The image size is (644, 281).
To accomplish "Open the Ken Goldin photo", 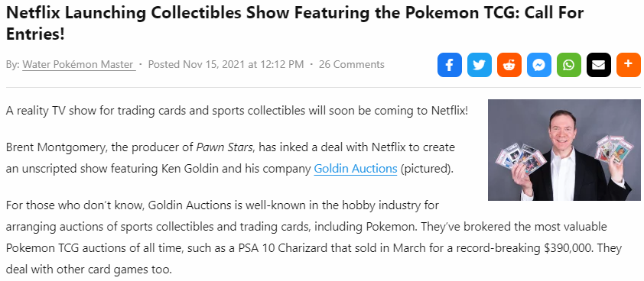I will (564, 150).
